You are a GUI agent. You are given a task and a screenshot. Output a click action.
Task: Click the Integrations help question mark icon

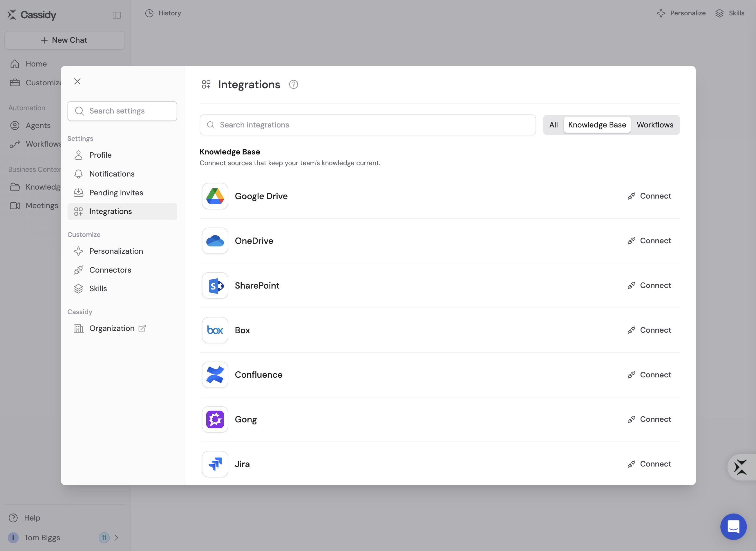[293, 84]
